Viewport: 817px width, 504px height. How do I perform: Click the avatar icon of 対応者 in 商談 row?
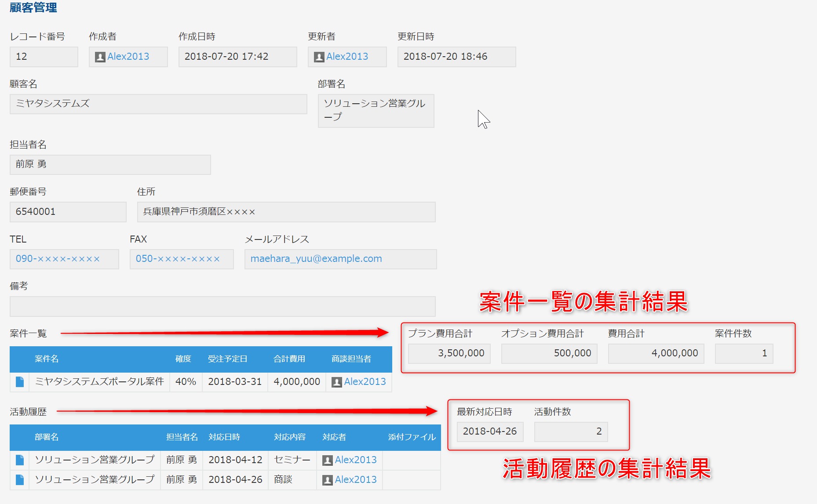[x=327, y=479]
